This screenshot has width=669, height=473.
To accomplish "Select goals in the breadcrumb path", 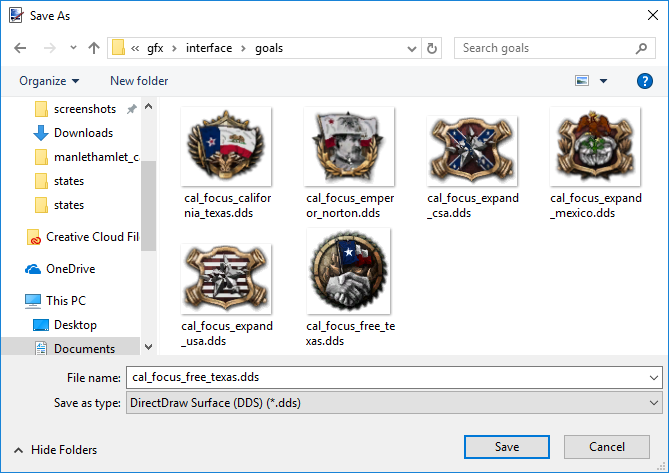I will point(269,48).
